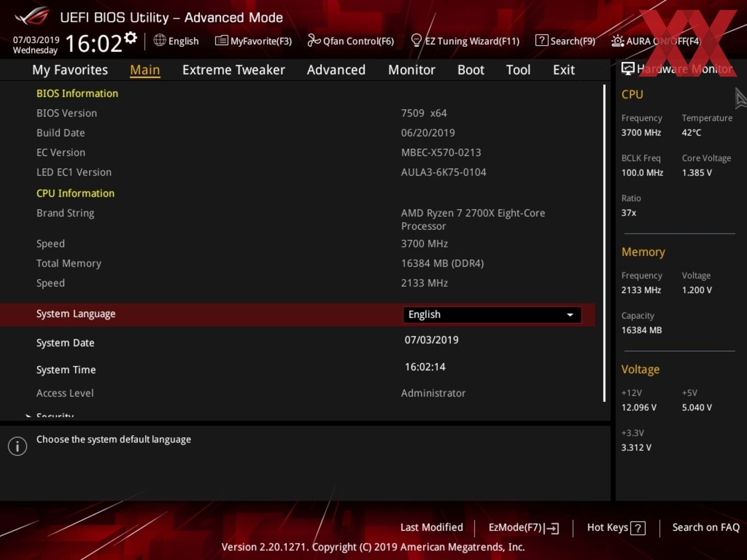The width and height of the screenshot is (747, 560).
Task: Open the Monitor tab
Action: (x=411, y=70)
